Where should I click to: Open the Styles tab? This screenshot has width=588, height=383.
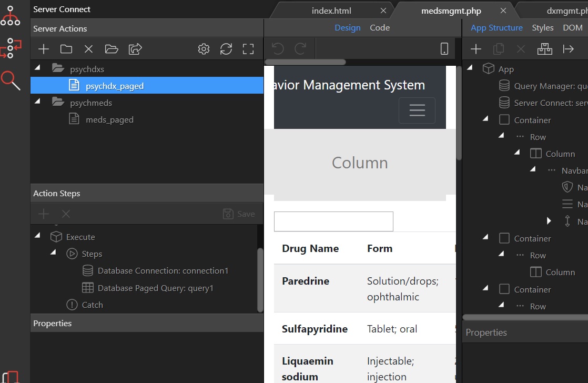(543, 28)
